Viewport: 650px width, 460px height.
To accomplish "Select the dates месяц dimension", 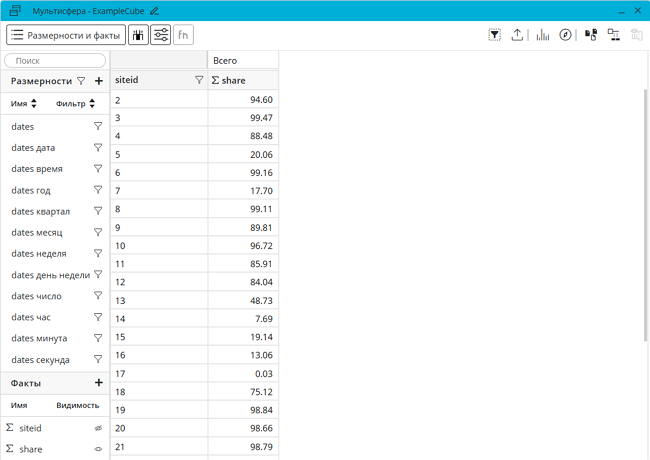I will click(x=37, y=232).
